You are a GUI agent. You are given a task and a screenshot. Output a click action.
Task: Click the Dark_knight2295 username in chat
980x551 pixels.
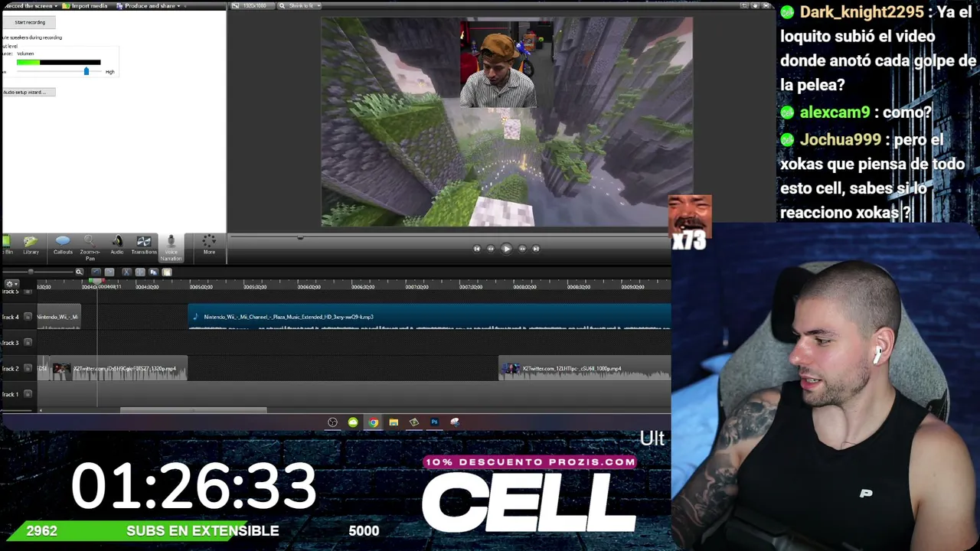[x=862, y=12]
